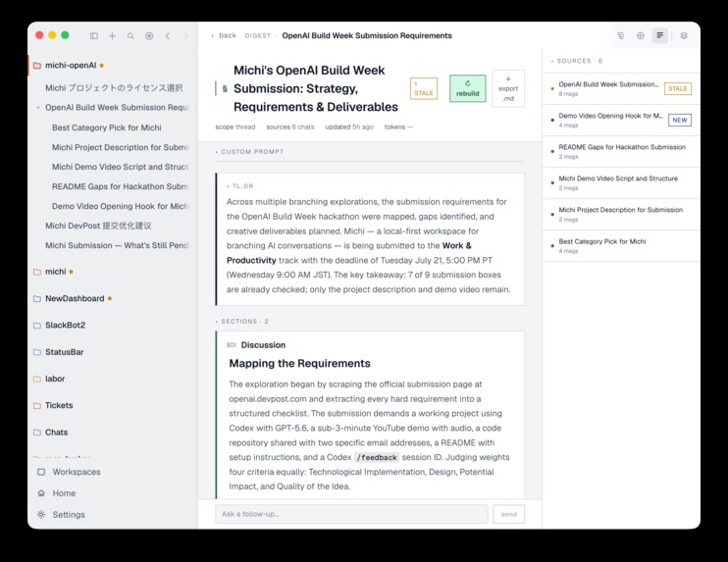Screen dimensions: 728x562
Task: Click the circular record-style icon in sidebar toolbar
Action: click(149, 35)
